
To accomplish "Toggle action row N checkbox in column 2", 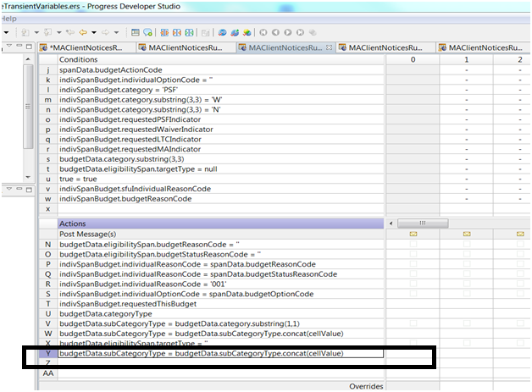I will click(520, 244).
